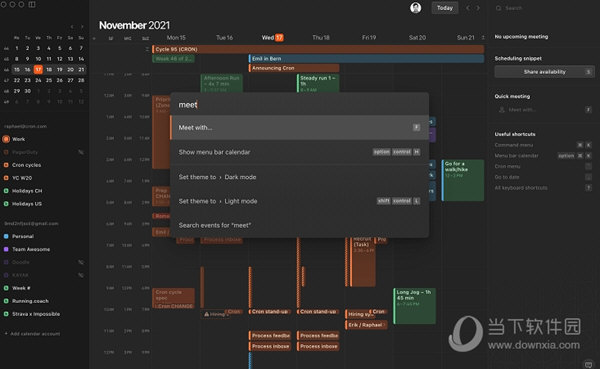
Task: Click Share availability button
Action: pos(544,72)
